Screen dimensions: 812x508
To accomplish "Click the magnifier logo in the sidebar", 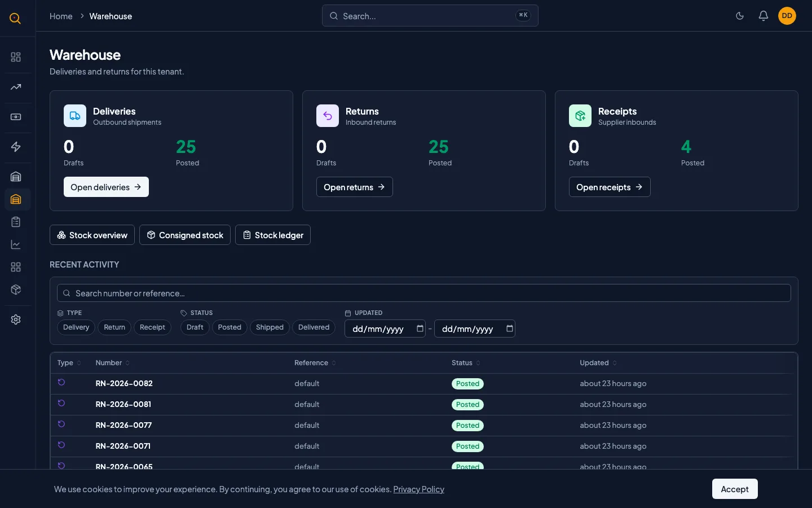I will point(15,19).
